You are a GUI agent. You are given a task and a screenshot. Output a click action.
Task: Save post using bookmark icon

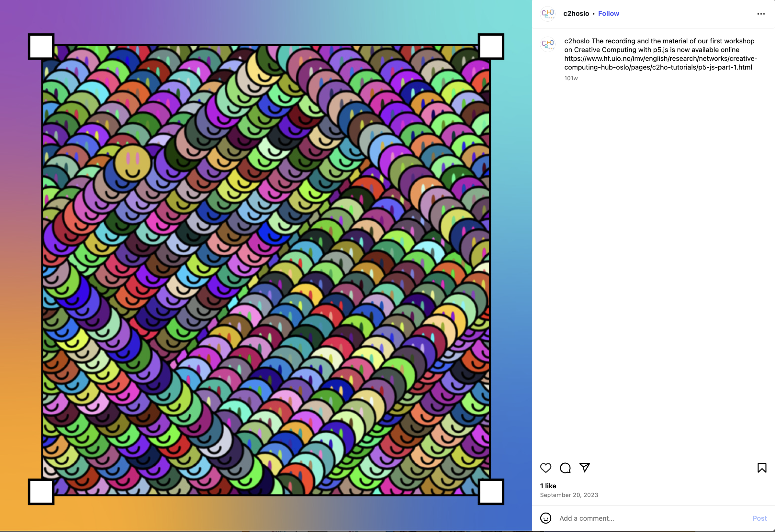762,468
